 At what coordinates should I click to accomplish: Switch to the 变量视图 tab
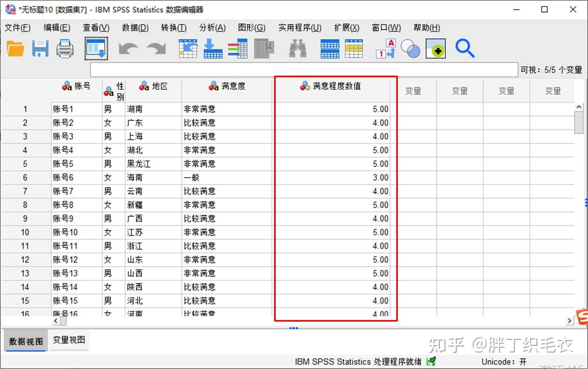(68, 340)
